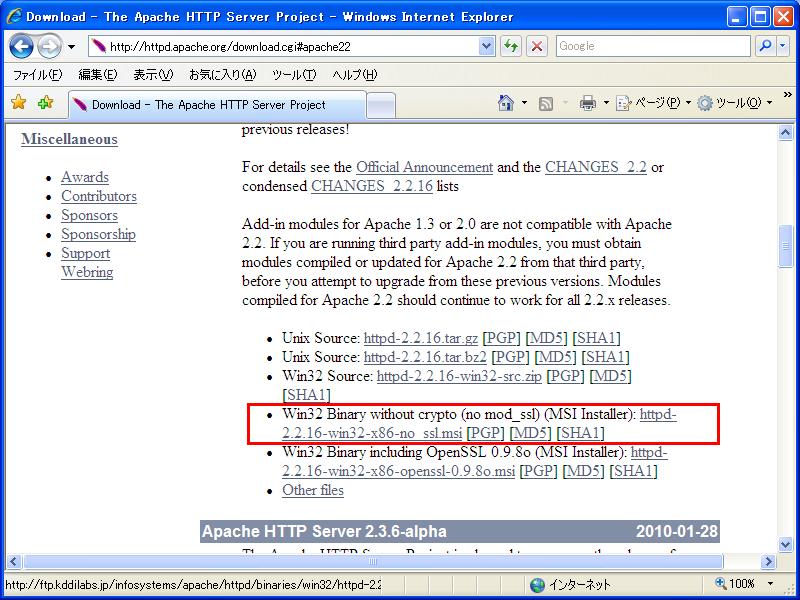Click horizontal scrollbar left arrow

click(x=13, y=562)
